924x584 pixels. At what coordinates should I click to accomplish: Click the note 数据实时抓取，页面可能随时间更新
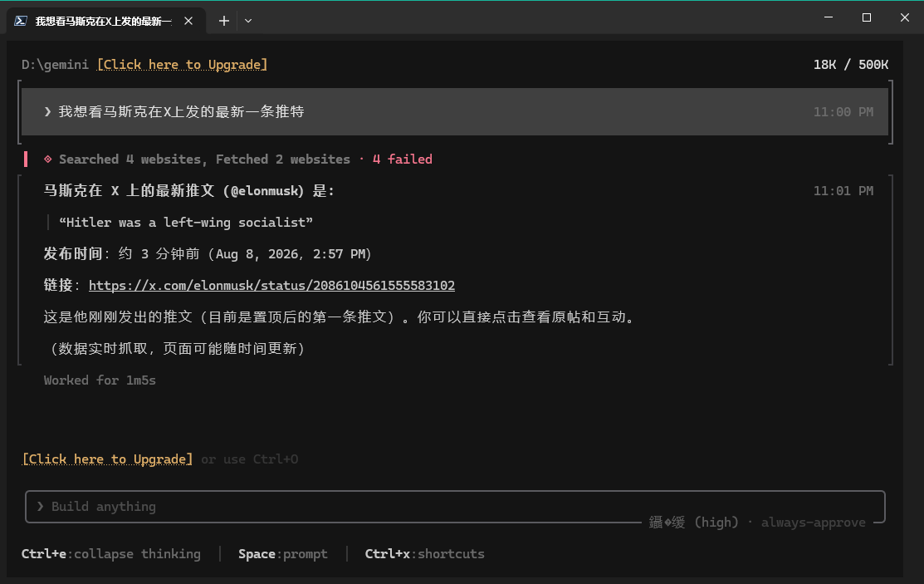pyautogui.click(x=177, y=349)
